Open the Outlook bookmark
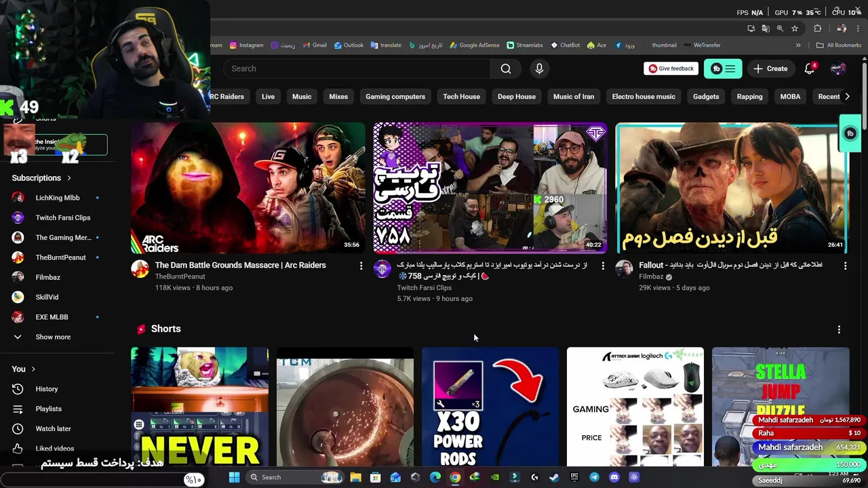 point(349,45)
